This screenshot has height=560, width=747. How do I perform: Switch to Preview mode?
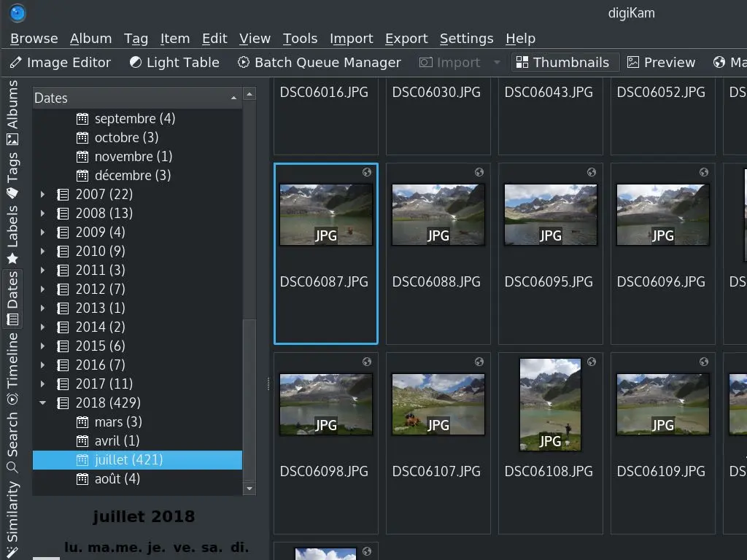pyautogui.click(x=660, y=62)
